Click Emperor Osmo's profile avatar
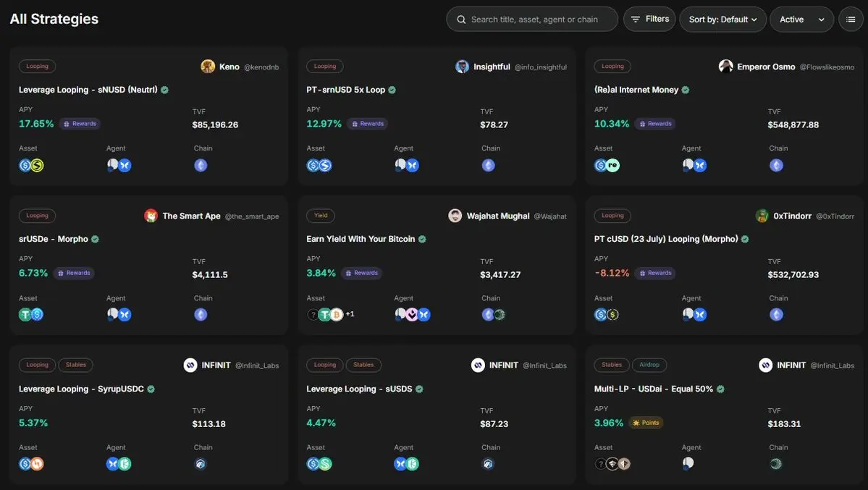Screen dimensions: 868x490 [x=725, y=67]
